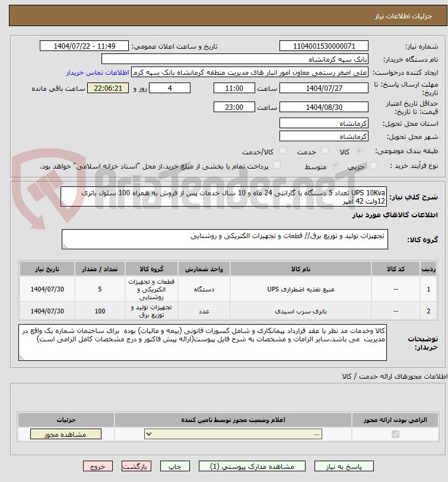The image size is (448, 482).
Task: Click the پاسخ به نیاز button
Action: [344, 467]
